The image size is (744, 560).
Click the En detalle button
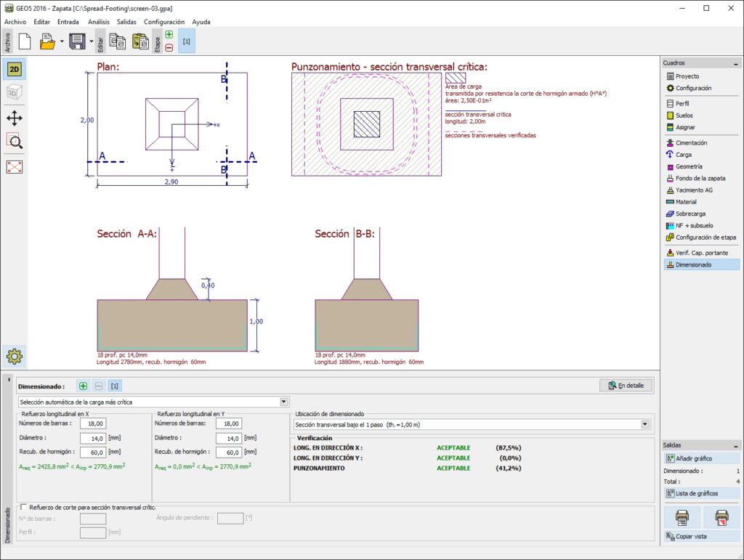[x=626, y=386]
